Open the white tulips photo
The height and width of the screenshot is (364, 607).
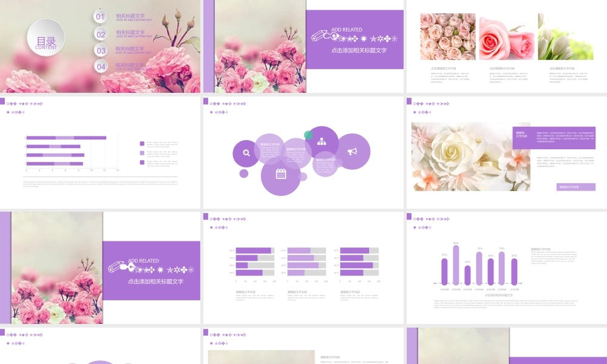tap(565, 36)
